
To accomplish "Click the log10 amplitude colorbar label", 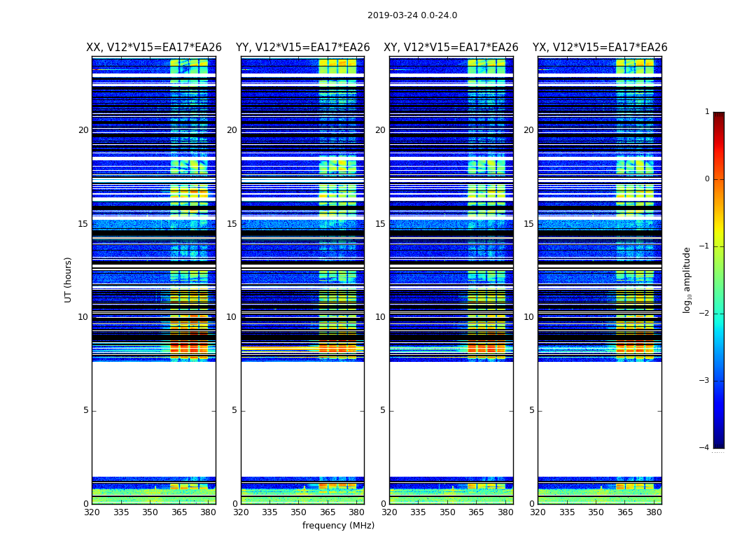I will (x=687, y=280).
